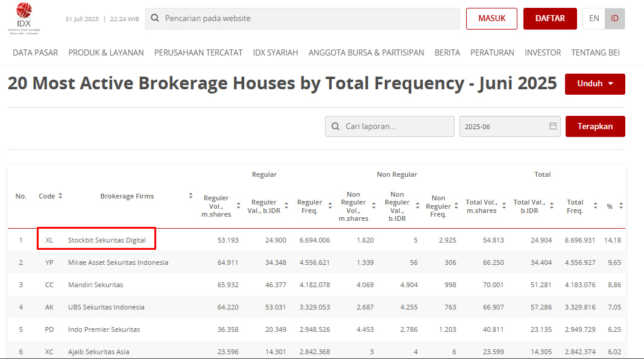Open PERATURAN menu
644x359 pixels.
(492, 52)
